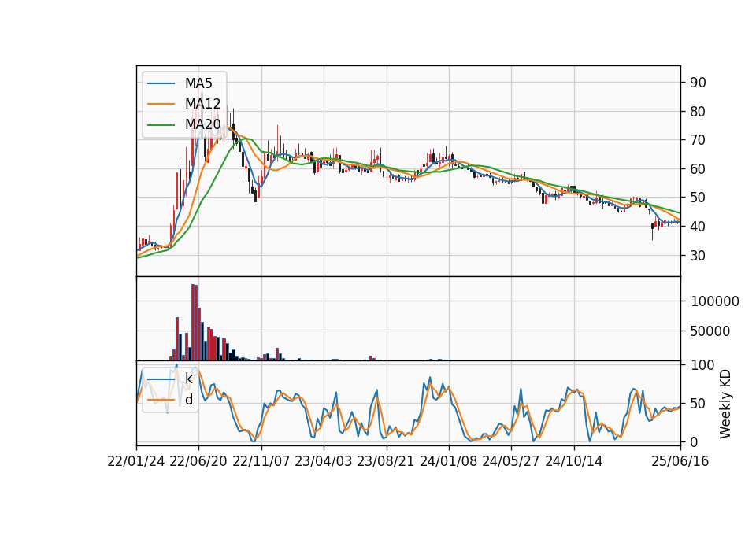Click the price axis value 60
The height and width of the screenshot is (543, 756).
[699, 169]
